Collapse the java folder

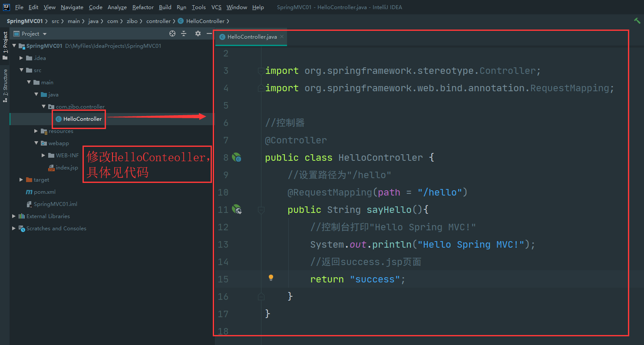pyautogui.click(x=36, y=94)
